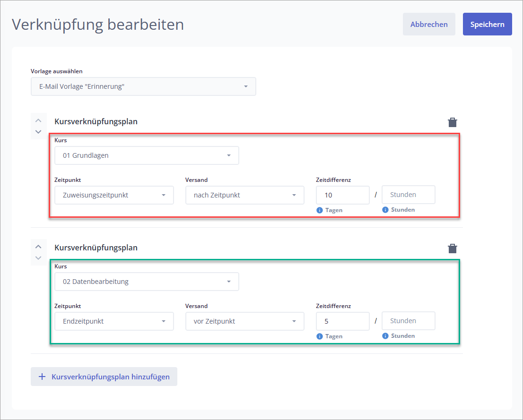Delete the 01 Grundlagen Kursverknüpfungsplan via trash icon

pos(452,122)
